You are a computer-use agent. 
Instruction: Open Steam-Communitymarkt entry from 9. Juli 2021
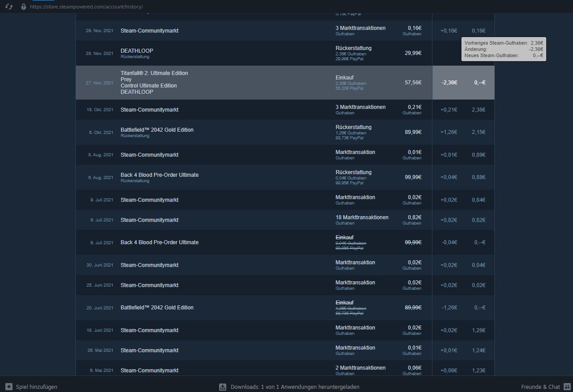[285, 200]
